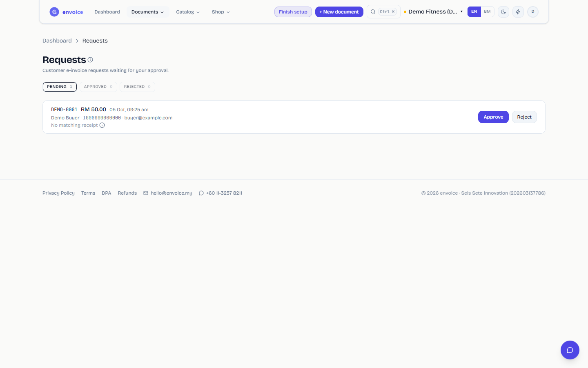588x368 pixels.
Task: Click the TIN IG00000000000 text
Action: [x=102, y=118]
